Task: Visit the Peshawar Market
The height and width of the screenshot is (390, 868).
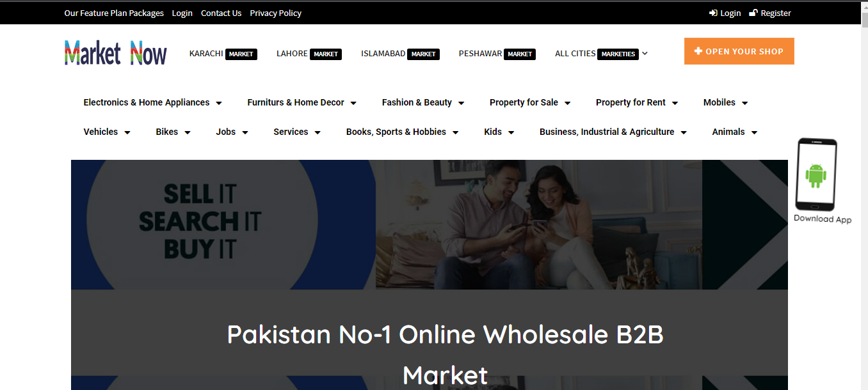Action: point(497,54)
